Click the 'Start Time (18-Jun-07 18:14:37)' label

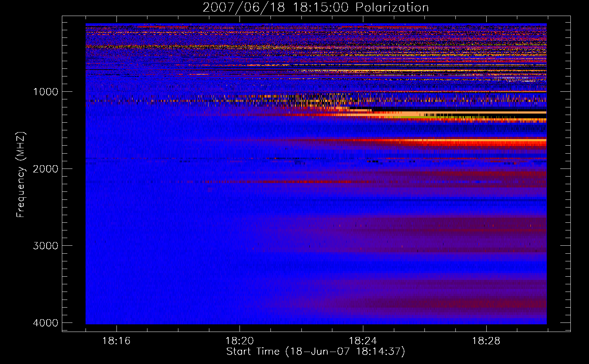[x=316, y=352]
